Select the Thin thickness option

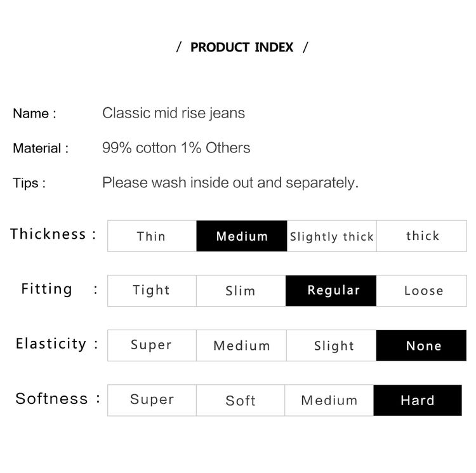click(x=152, y=236)
